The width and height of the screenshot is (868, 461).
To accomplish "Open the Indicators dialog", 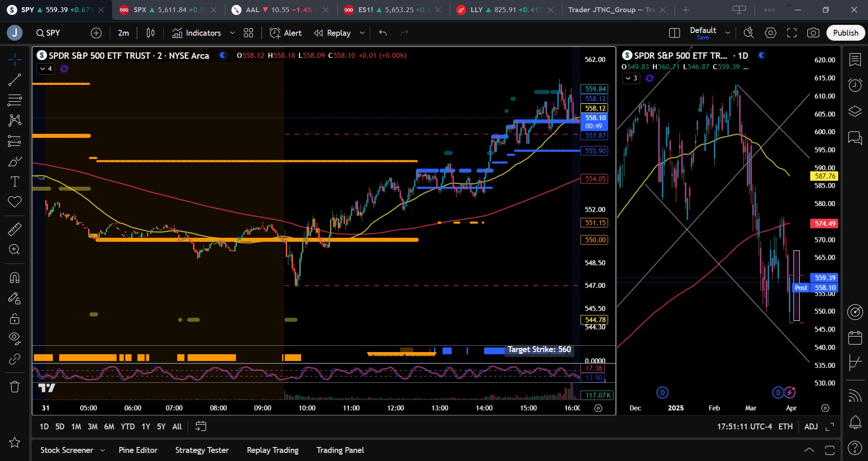I will tap(197, 33).
